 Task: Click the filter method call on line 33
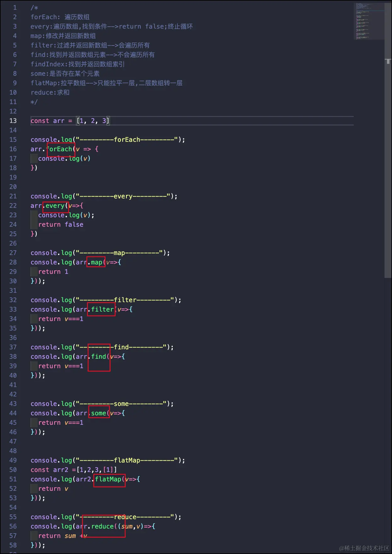[x=102, y=309]
